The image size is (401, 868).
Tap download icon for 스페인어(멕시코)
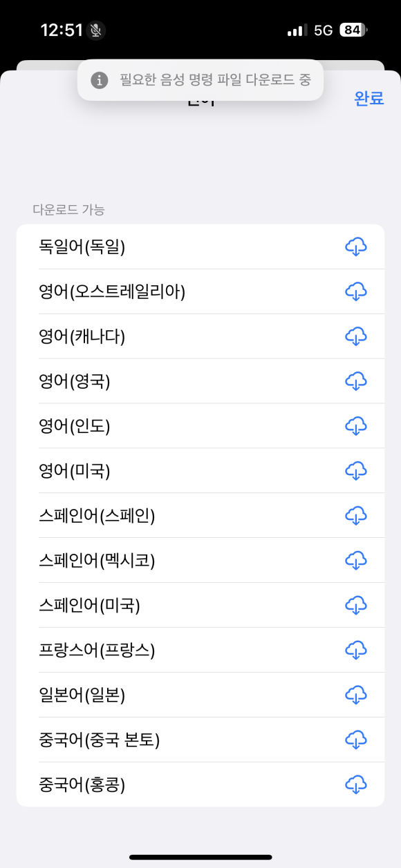coord(355,560)
